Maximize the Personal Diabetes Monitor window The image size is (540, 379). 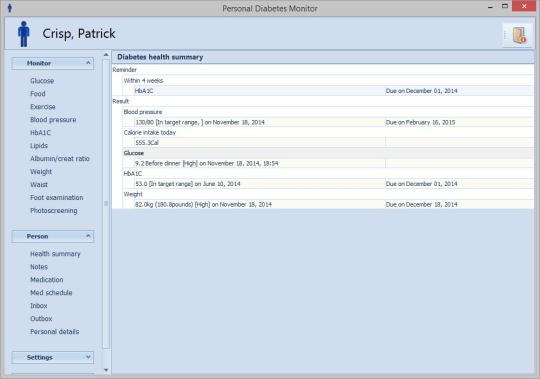coord(505,6)
